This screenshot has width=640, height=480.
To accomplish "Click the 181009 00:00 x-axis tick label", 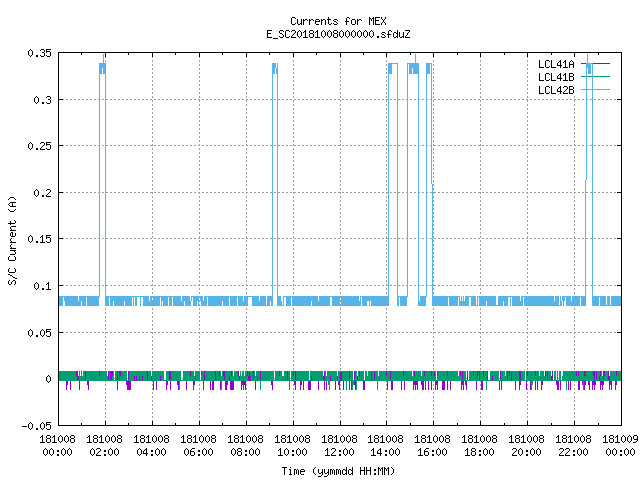I will (x=620, y=446).
